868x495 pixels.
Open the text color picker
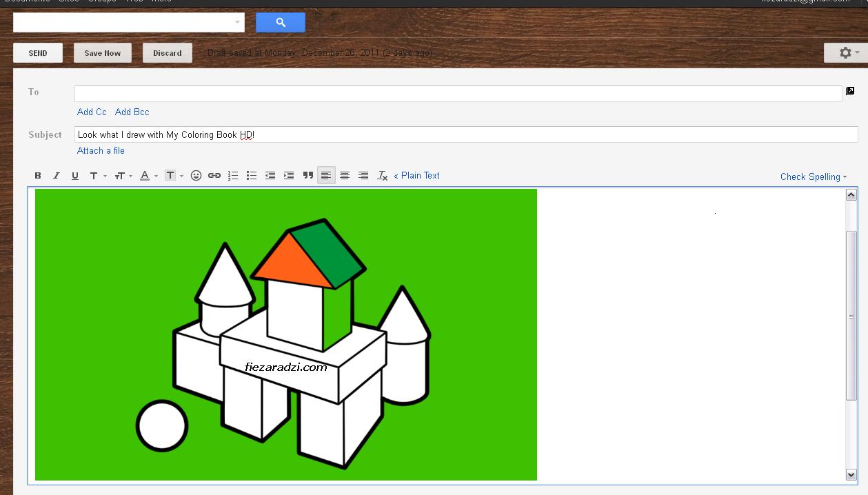click(148, 176)
